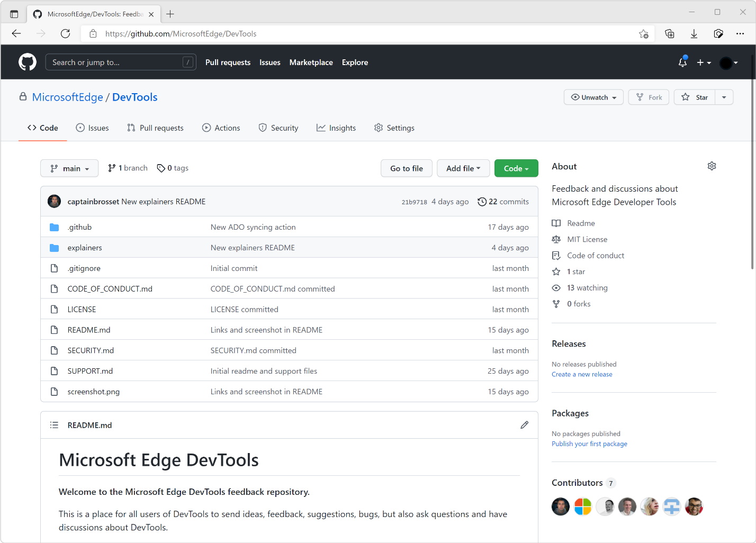The height and width of the screenshot is (543, 756).
Task: Click the GitHub home octocat icon
Action: click(27, 62)
